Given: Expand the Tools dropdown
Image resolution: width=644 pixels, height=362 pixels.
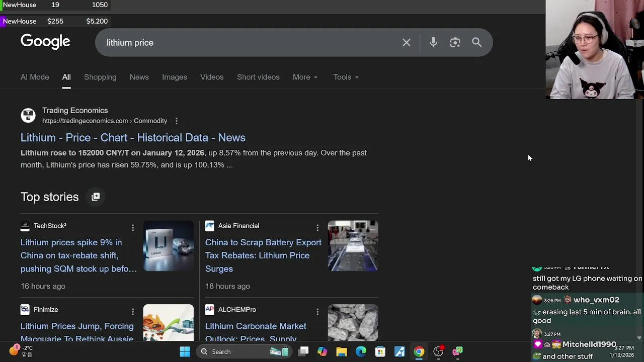Looking at the screenshot, I should tap(346, 77).
